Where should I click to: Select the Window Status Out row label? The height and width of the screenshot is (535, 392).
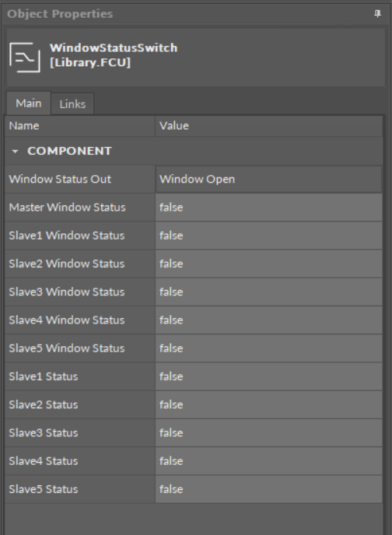pyautogui.click(x=60, y=180)
